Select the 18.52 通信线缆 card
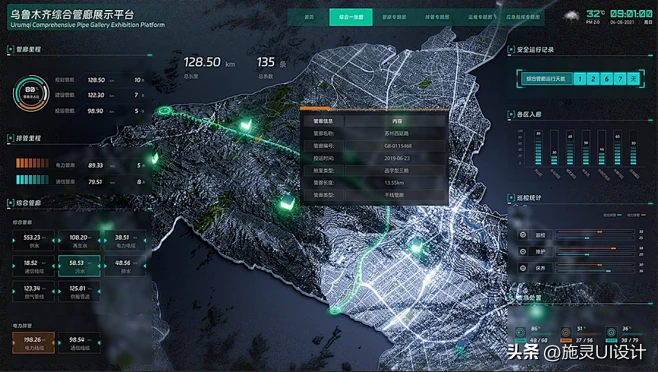This screenshot has width=658, height=372. pos(34,266)
